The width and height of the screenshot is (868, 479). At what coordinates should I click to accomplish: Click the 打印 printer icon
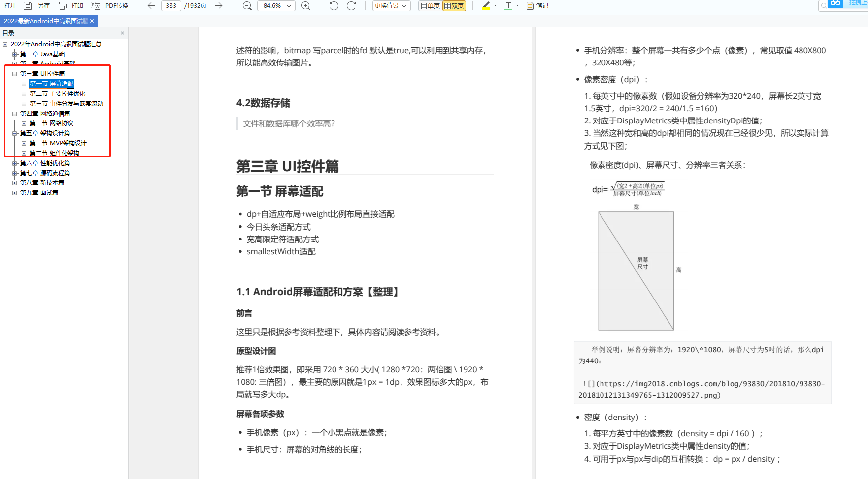62,6
